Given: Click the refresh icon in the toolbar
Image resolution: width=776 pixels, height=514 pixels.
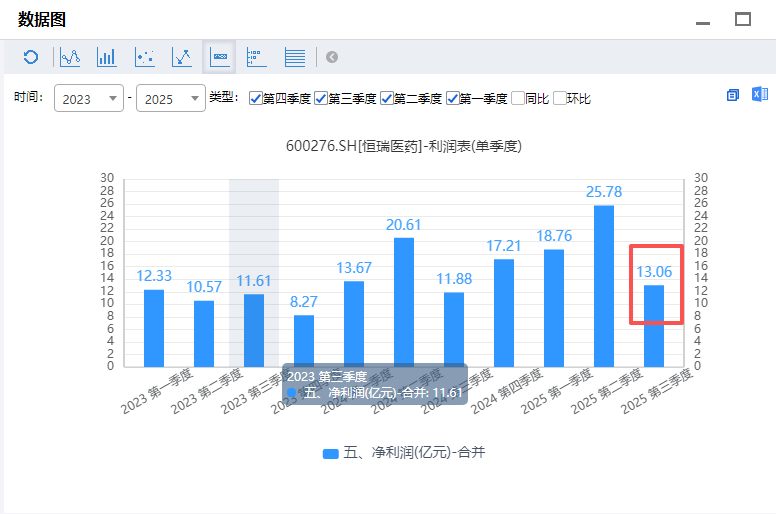Looking at the screenshot, I should [x=31, y=57].
